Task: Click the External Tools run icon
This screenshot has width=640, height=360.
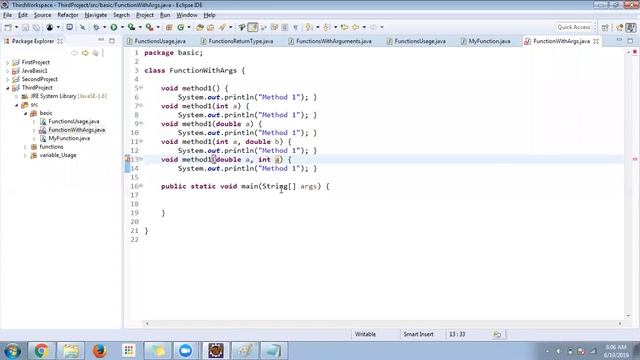Action: pyautogui.click(x=149, y=27)
